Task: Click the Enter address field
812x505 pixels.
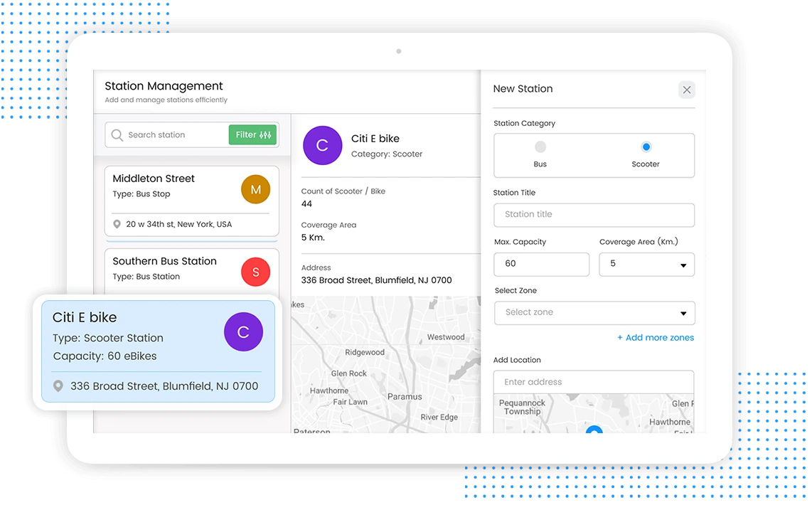Action: point(594,382)
